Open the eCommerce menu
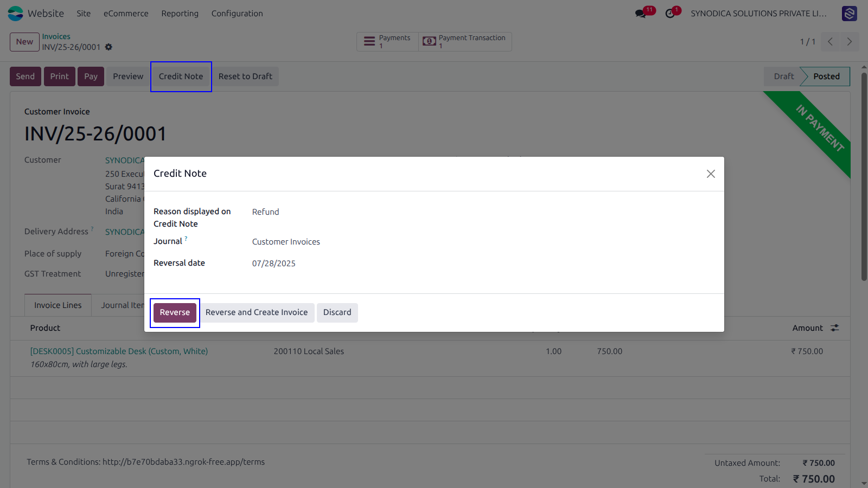 126,14
